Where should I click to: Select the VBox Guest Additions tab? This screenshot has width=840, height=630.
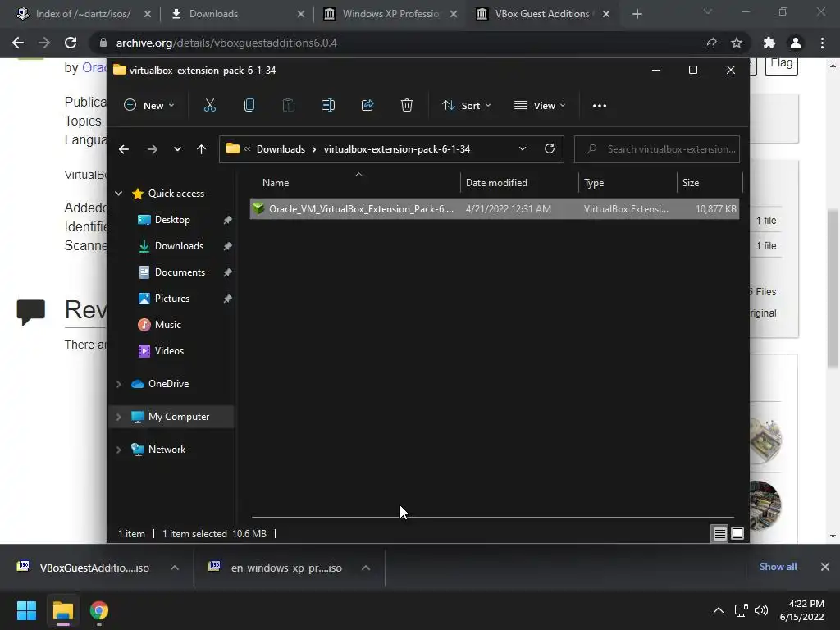544,14
